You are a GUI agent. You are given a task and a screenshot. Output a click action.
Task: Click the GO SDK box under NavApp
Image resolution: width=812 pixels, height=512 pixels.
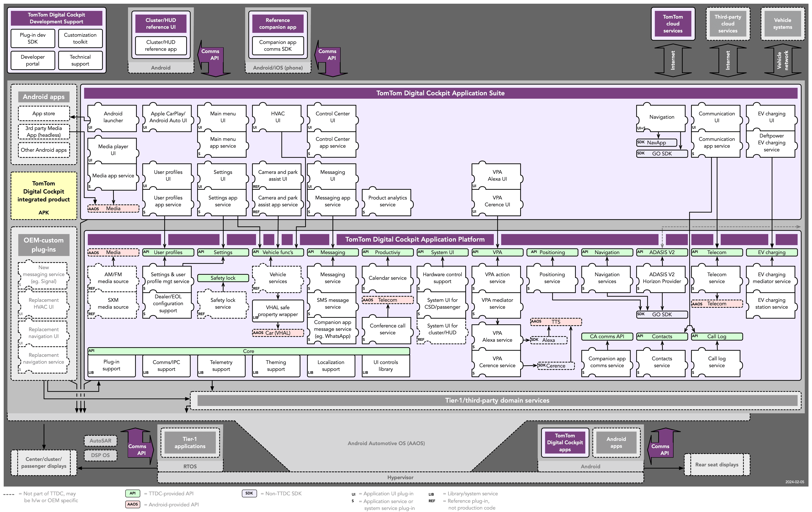[662, 153]
